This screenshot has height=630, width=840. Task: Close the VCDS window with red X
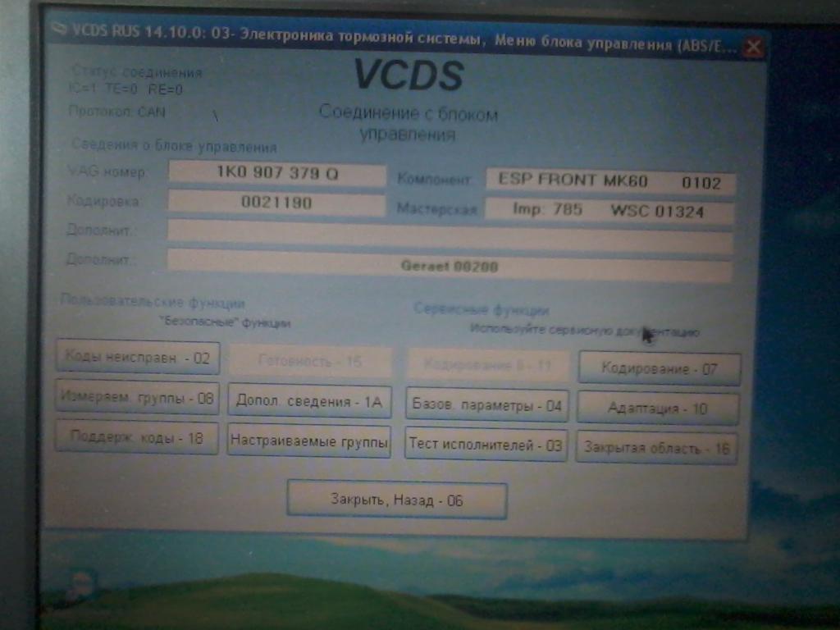pyautogui.click(x=754, y=47)
